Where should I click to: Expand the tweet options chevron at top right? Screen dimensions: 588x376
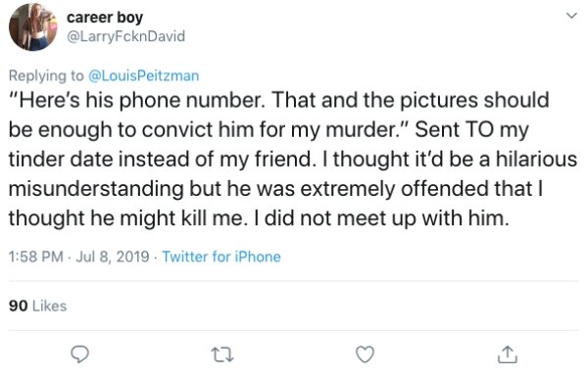coord(571,16)
